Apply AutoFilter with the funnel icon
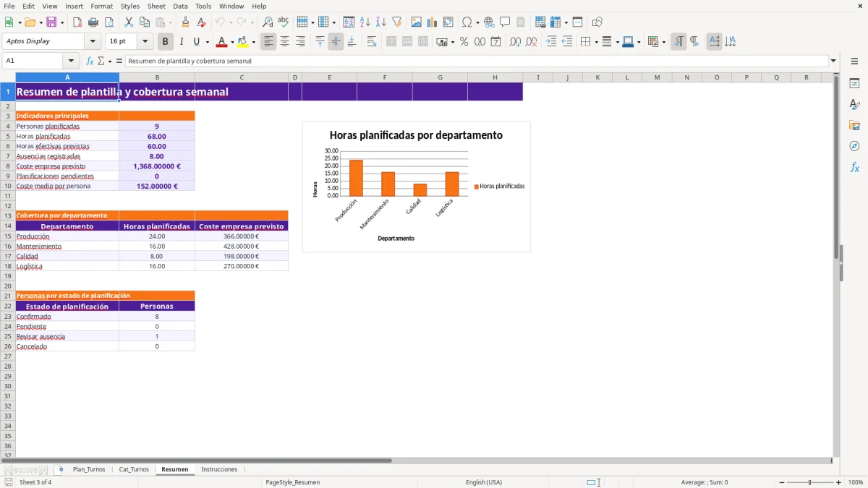This screenshot has width=868, height=488. pyautogui.click(x=397, y=22)
